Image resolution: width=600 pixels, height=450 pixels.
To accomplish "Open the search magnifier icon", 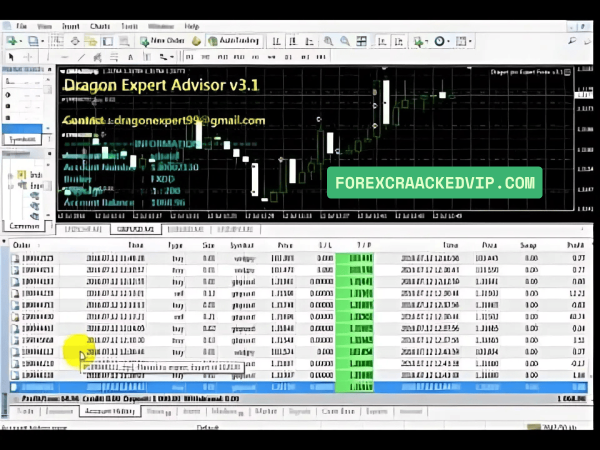I will [x=572, y=40].
